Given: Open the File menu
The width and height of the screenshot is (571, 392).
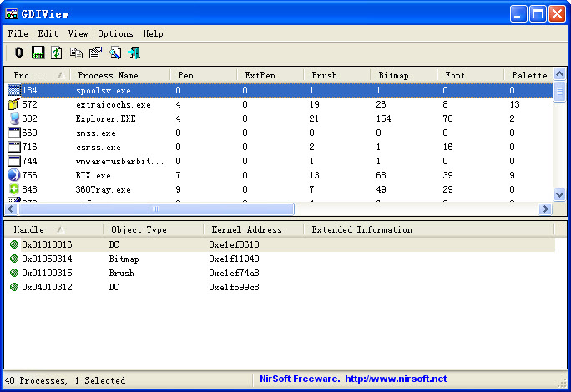Looking at the screenshot, I should click(18, 34).
